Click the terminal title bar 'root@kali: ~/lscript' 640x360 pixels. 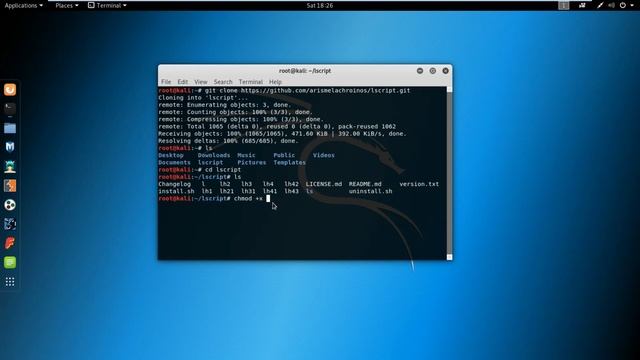305,71
